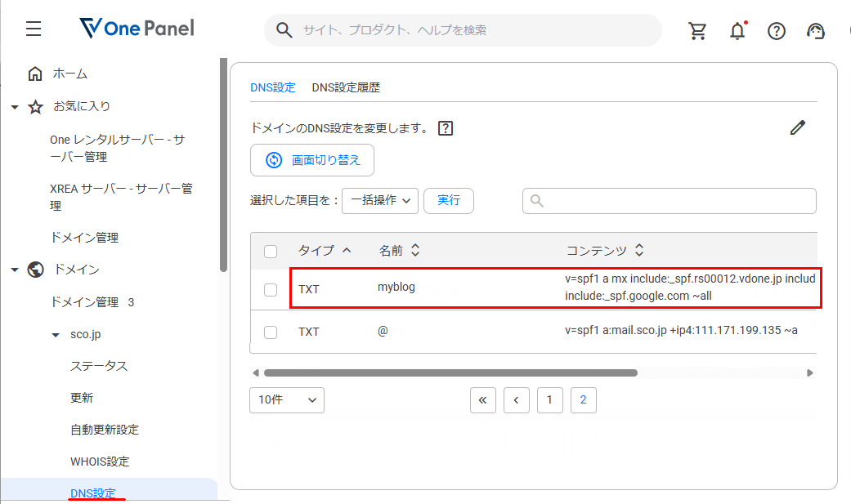This screenshot has width=851, height=504.
Task: Go to previous page button
Action: click(516, 400)
